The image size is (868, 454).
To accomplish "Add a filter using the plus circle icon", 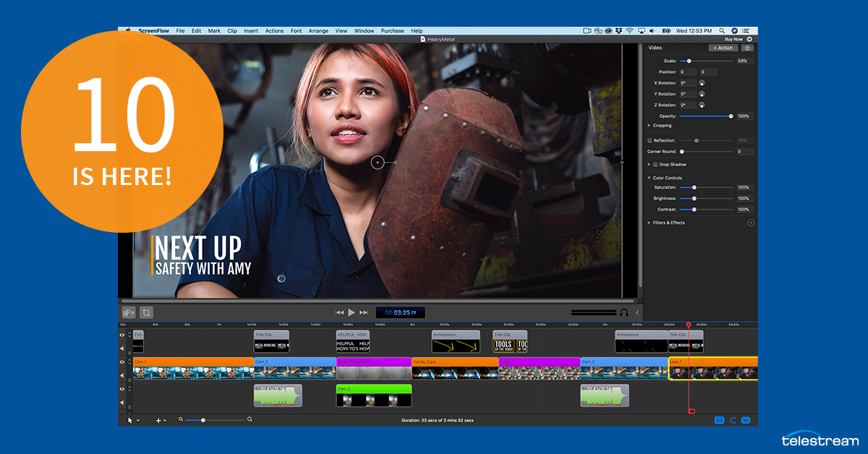I will click(x=751, y=223).
